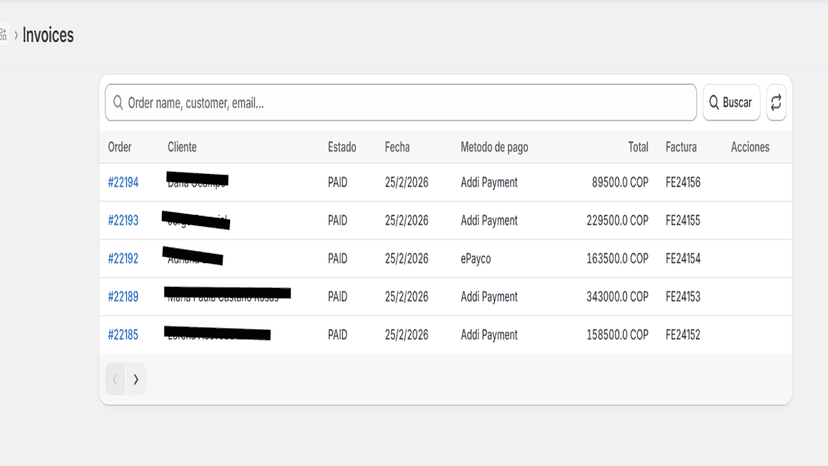Click the Invoices breadcrumb title

(48, 35)
